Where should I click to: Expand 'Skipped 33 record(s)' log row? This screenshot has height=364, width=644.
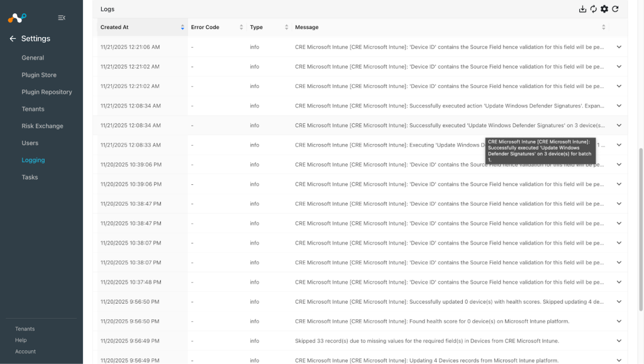click(619, 341)
